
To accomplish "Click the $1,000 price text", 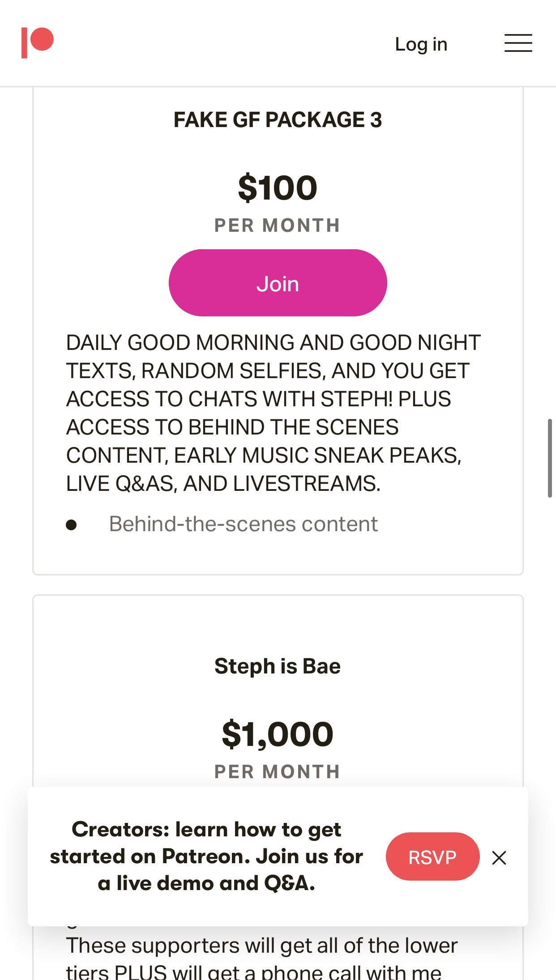I will [278, 734].
